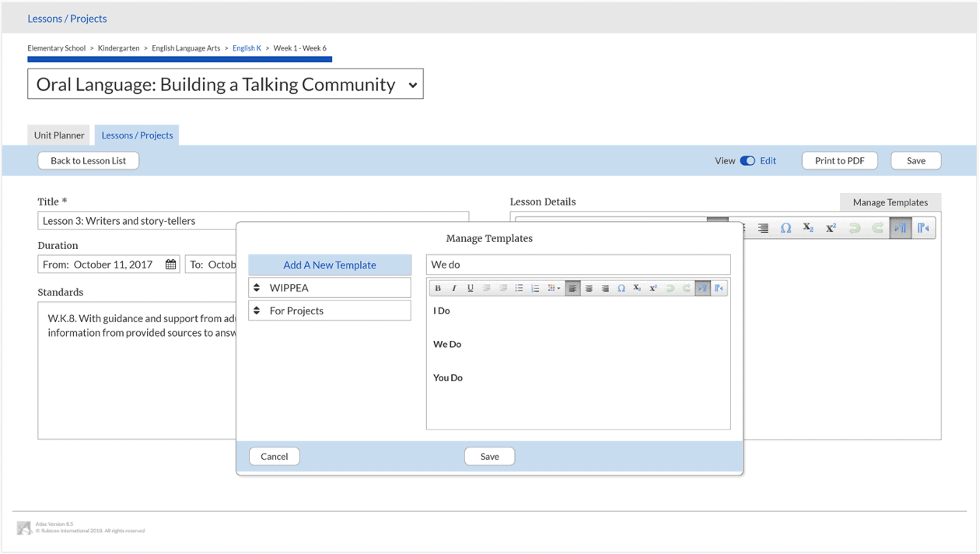The height and width of the screenshot is (554, 980).
Task: Align right in Lesson Details toolbar
Action: point(763,228)
